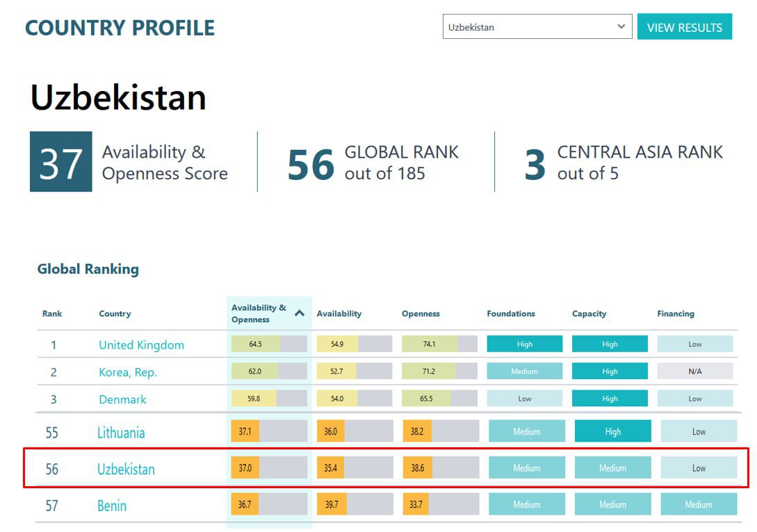This screenshot has width=757, height=532.
Task: Sort by the Availability column header
Action: [339, 314]
